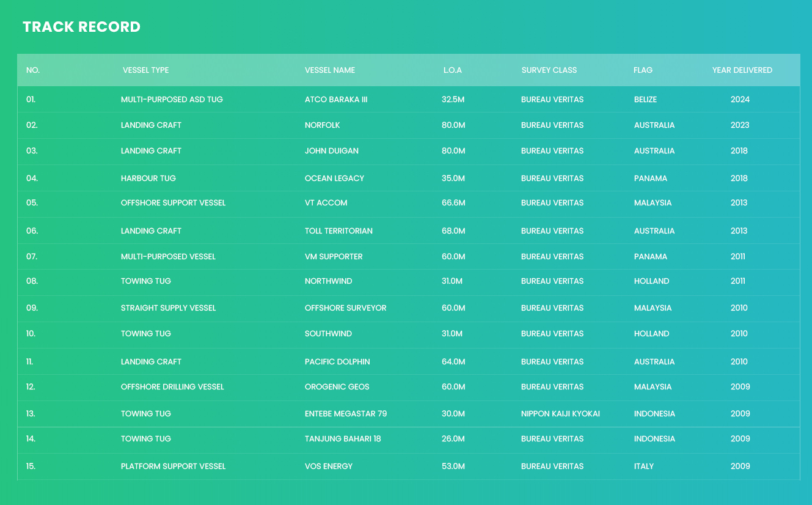Select PLATFORM SUPPORT VESSEL type cell
Image resolution: width=812 pixels, height=505 pixels.
(x=173, y=466)
